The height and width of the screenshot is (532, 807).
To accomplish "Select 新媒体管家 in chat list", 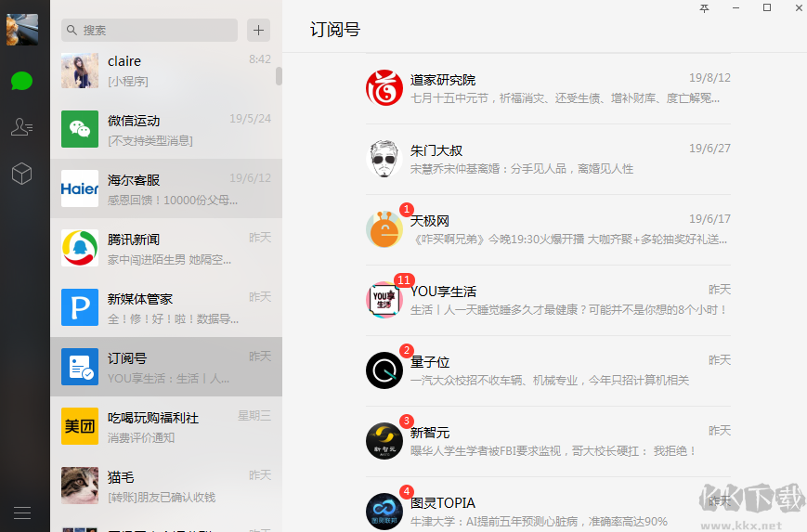I will [x=167, y=307].
